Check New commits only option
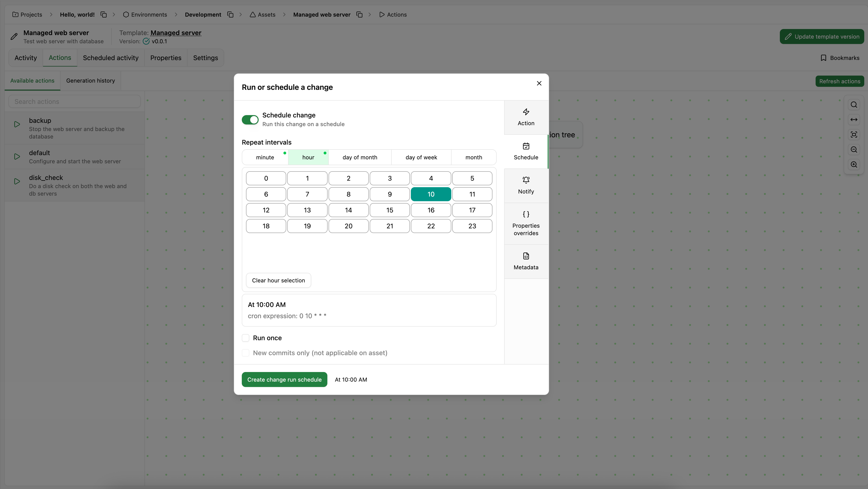The image size is (868, 489). pos(246,353)
